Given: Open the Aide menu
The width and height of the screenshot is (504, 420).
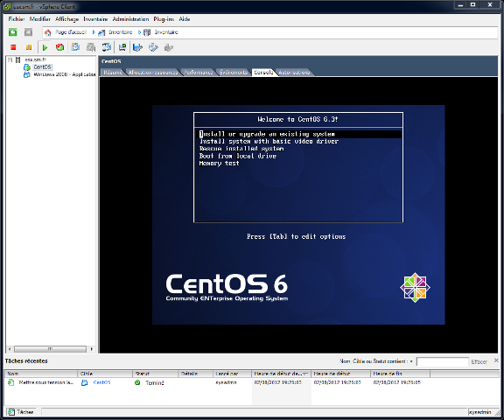Looking at the screenshot, I should [x=184, y=19].
